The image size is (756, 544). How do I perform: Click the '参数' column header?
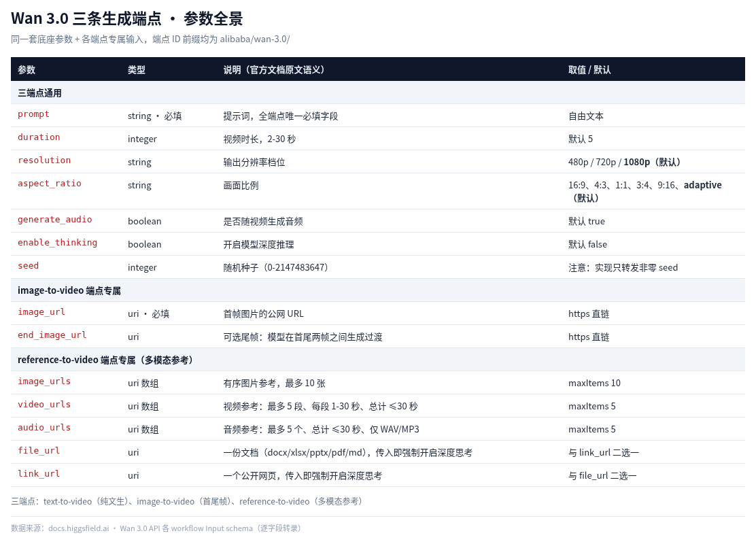point(27,69)
